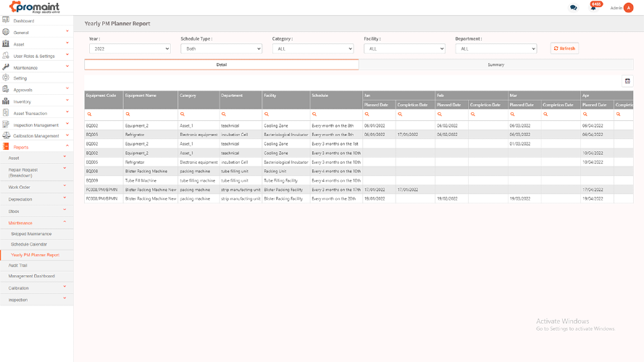Click the Promaint logo
644x362 pixels.
click(x=35, y=7)
